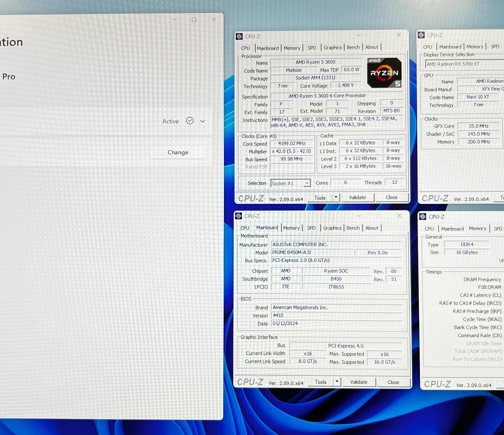The width and height of the screenshot is (504, 435).
Task: Select the Mainboard tab in the Graphics window
Action: (450, 47)
